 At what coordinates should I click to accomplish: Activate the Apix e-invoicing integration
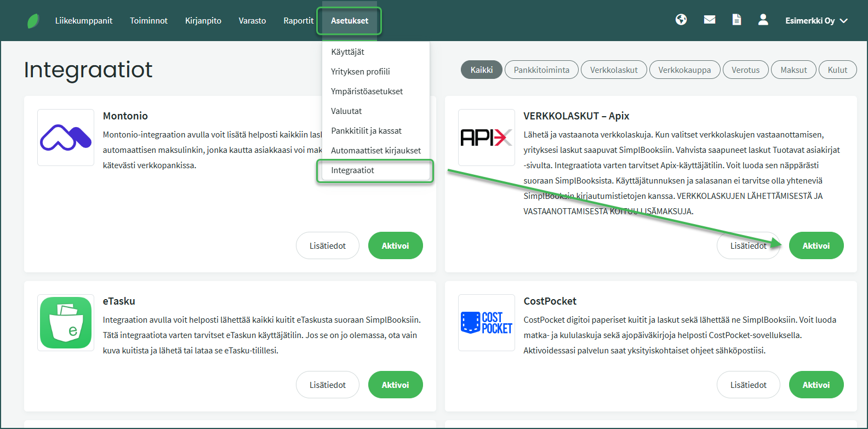(815, 246)
